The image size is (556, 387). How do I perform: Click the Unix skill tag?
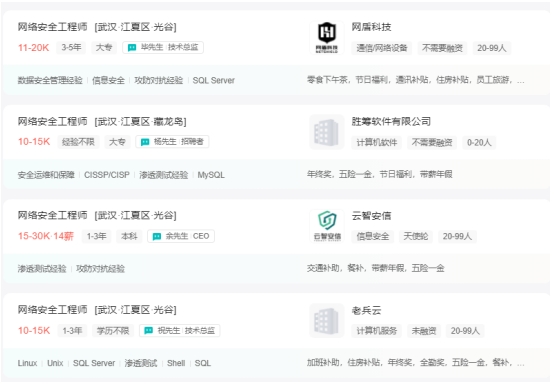click(55, 363)
